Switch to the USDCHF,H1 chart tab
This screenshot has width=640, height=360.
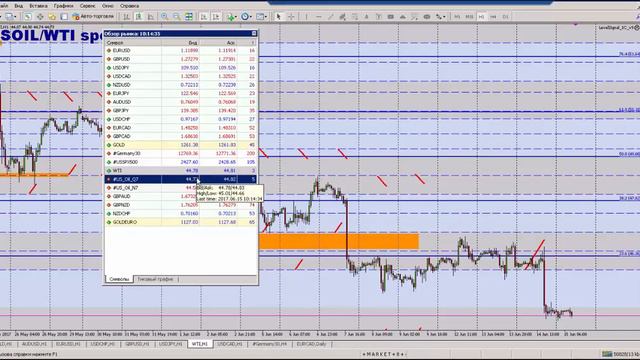coord(103,344)
